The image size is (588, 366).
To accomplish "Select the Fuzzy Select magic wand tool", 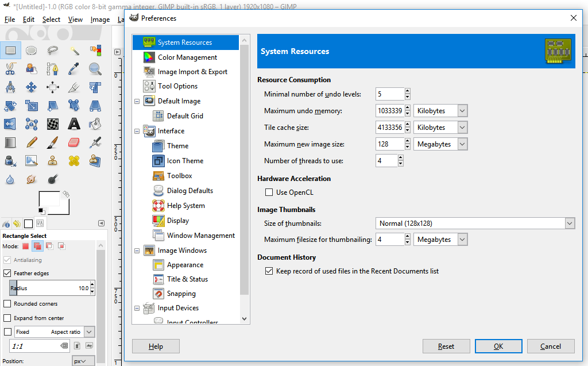I will click(x=74, y=51).
